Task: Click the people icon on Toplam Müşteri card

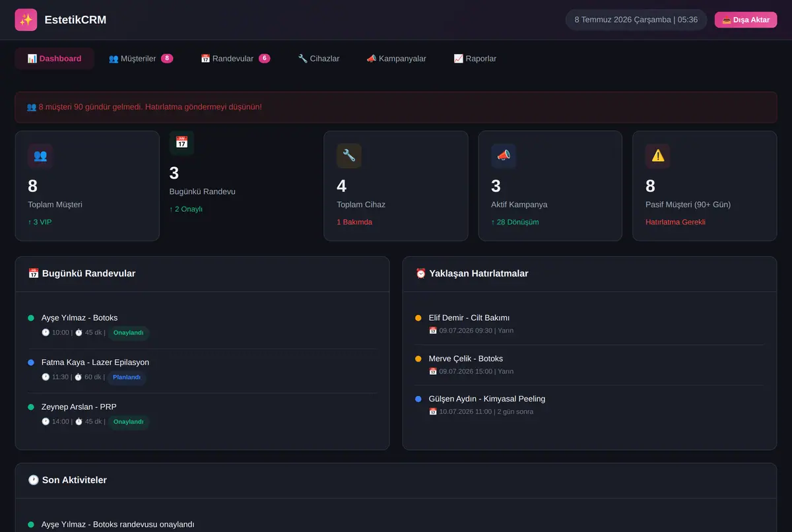Action: tap(40, 156)
